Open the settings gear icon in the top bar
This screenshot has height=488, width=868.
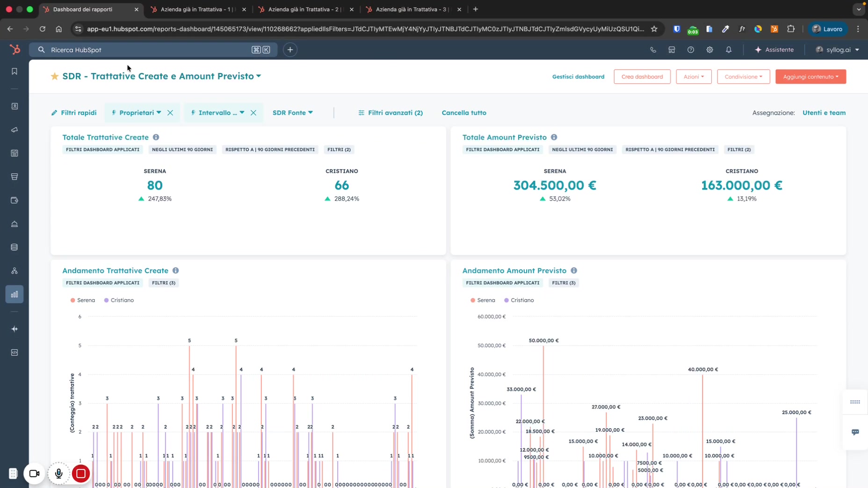709,50
